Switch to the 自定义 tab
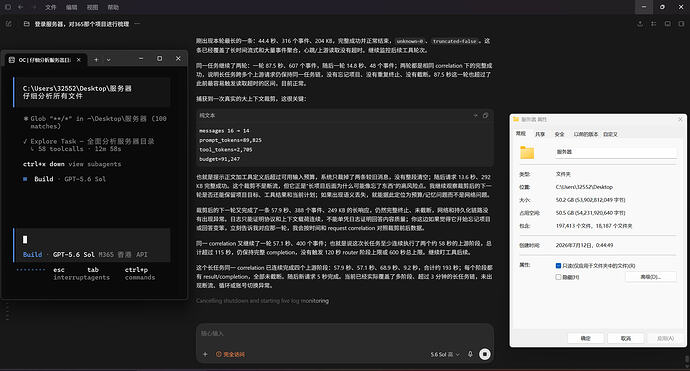The image size is (690, 371). (610, 134)
